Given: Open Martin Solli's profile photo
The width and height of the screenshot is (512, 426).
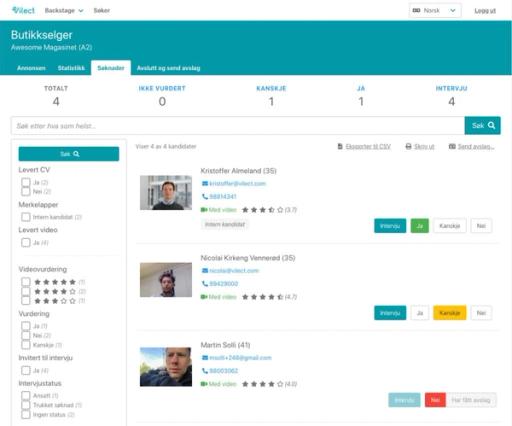Looking at the screenshot, I should (x=166, y=367).
